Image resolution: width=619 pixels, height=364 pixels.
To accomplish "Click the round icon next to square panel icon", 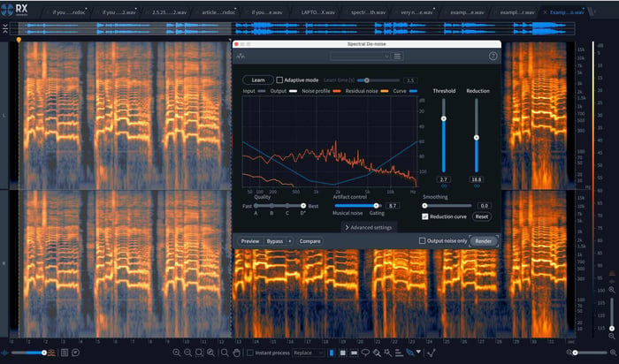I will click(x=76, y=353).
